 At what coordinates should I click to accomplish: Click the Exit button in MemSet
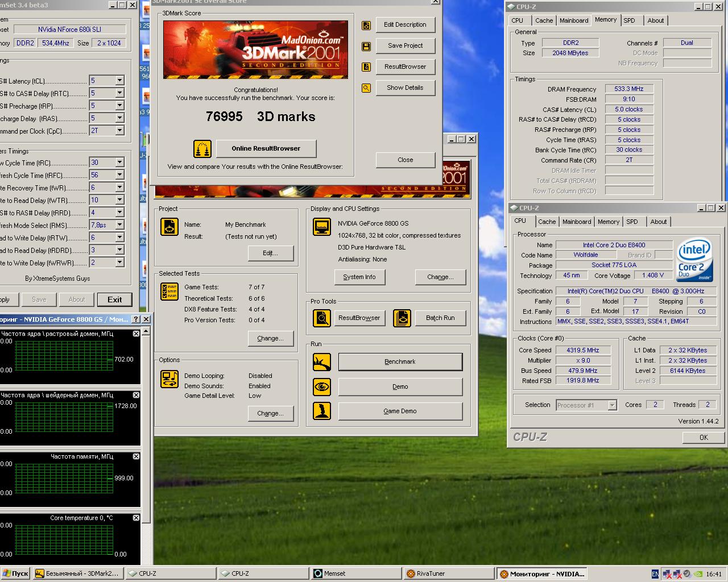point(115,300)
